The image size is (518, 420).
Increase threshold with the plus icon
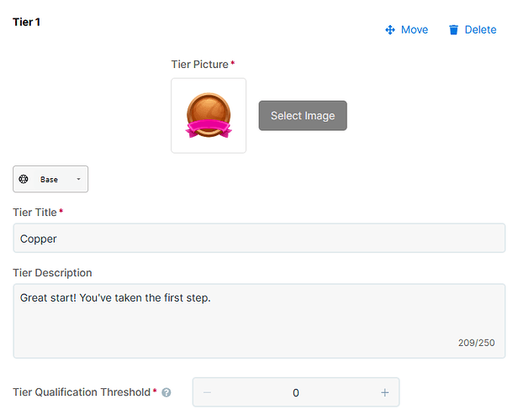[x=384, y=392]
